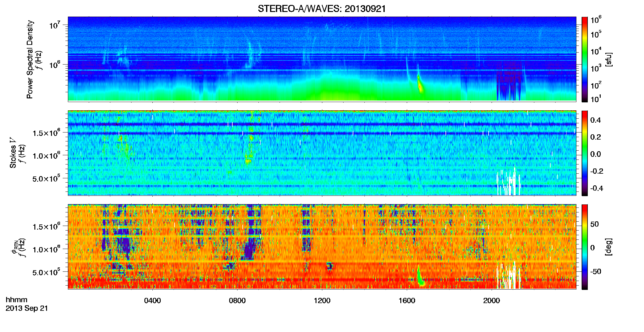Click the 0 value on the degree colorbar
The width and height of the screenshot is (644, 332).
(x=592, y=248)
